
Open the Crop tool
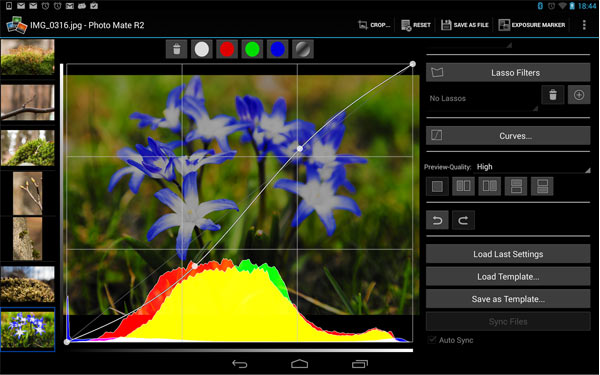coord(374,25)
